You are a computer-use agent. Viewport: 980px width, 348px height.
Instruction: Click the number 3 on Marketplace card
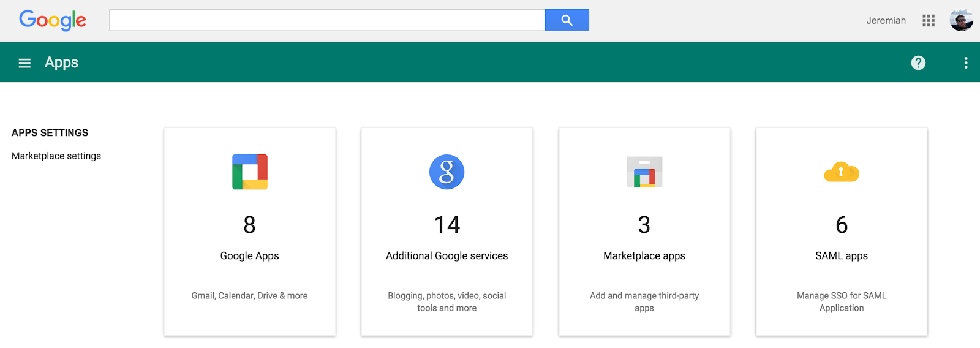(x=644, y=225)
